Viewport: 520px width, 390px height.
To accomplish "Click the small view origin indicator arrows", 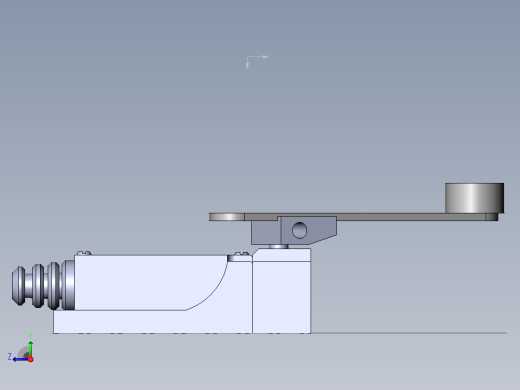I will coord(257,62).
